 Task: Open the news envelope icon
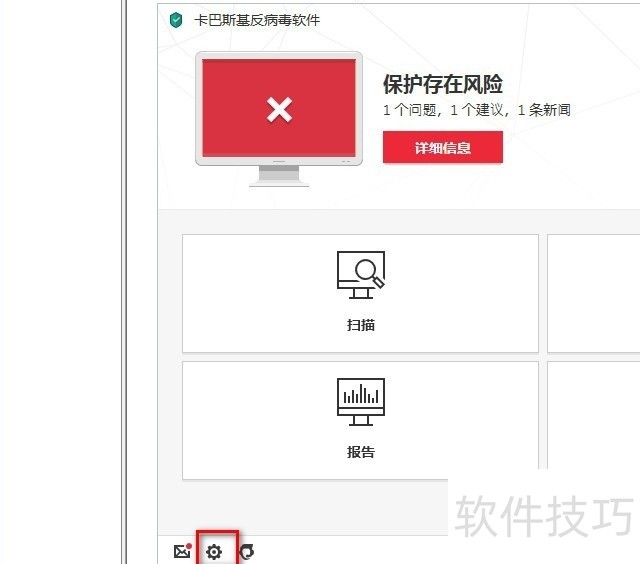[181, 551]
